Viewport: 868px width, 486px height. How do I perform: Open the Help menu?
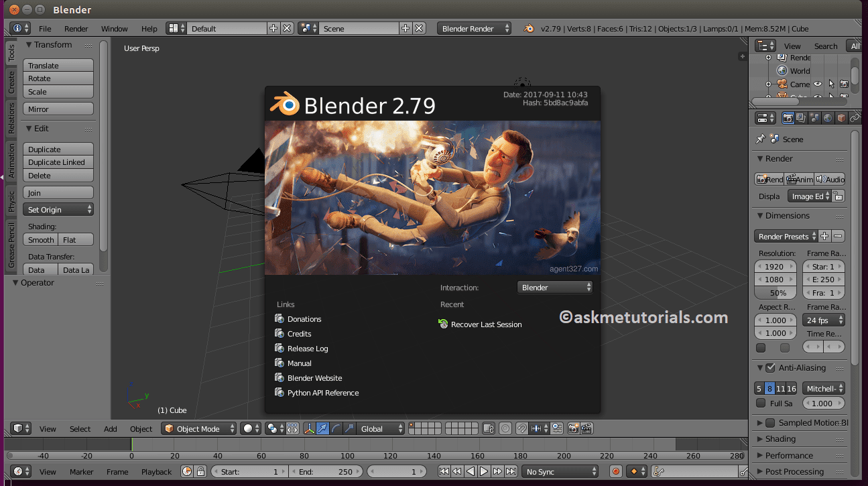tap(149, 28)
